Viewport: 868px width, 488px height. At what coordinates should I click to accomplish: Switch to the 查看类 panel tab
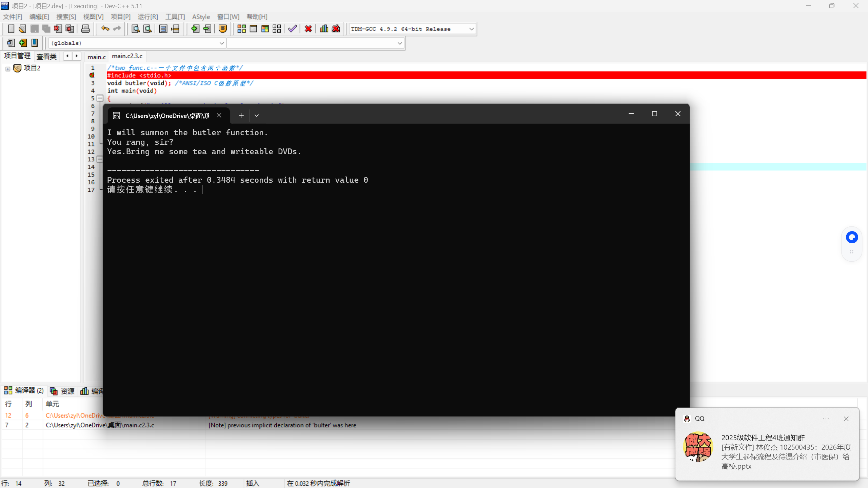(x=46, y=57)
